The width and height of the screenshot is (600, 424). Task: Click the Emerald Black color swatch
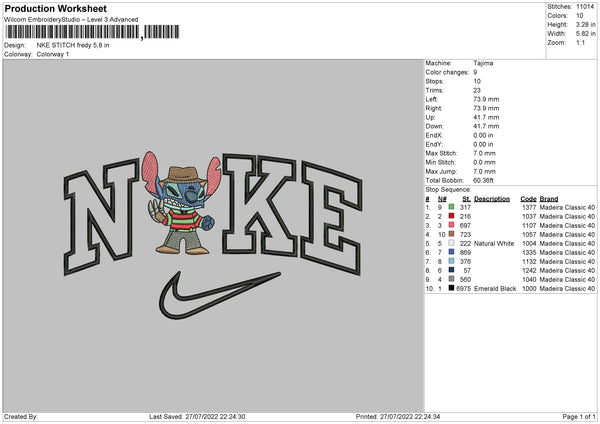coord(451,288)
